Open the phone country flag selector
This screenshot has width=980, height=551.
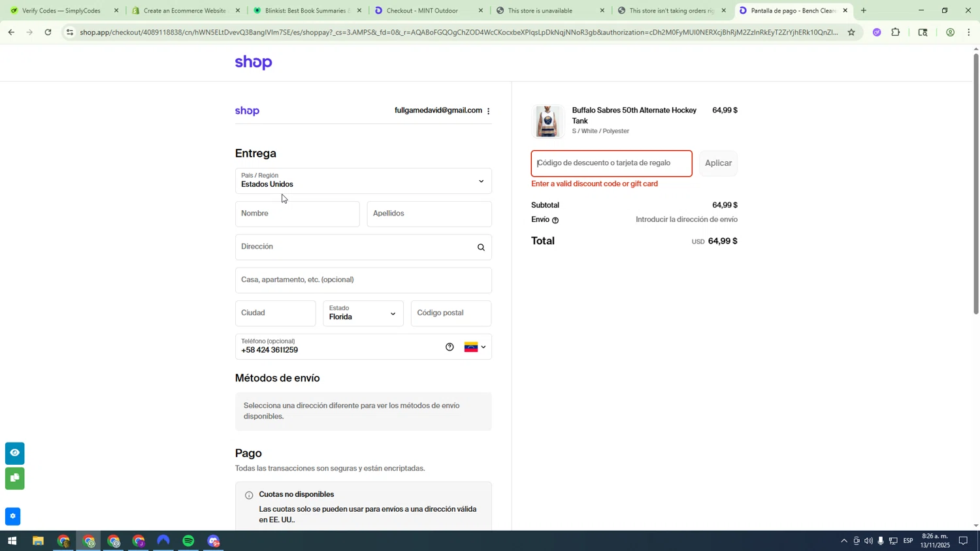pos(475,347)
